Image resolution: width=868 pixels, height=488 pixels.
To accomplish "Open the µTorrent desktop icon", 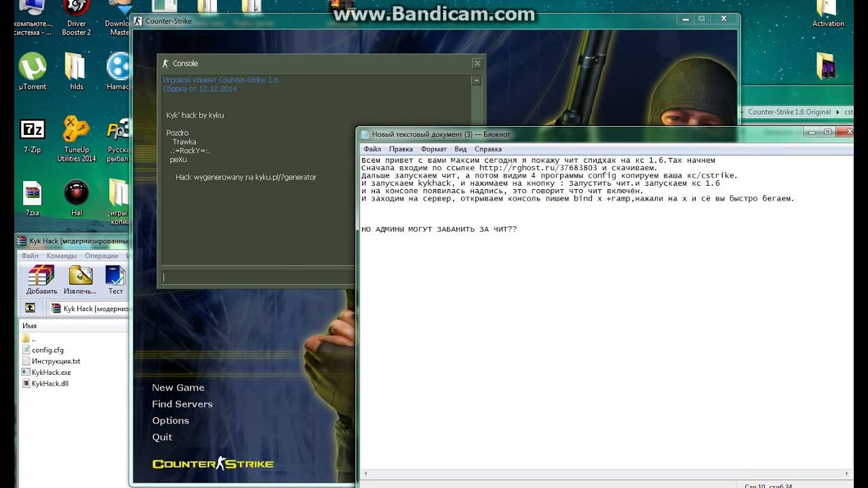I will click(x=32, y=70).
